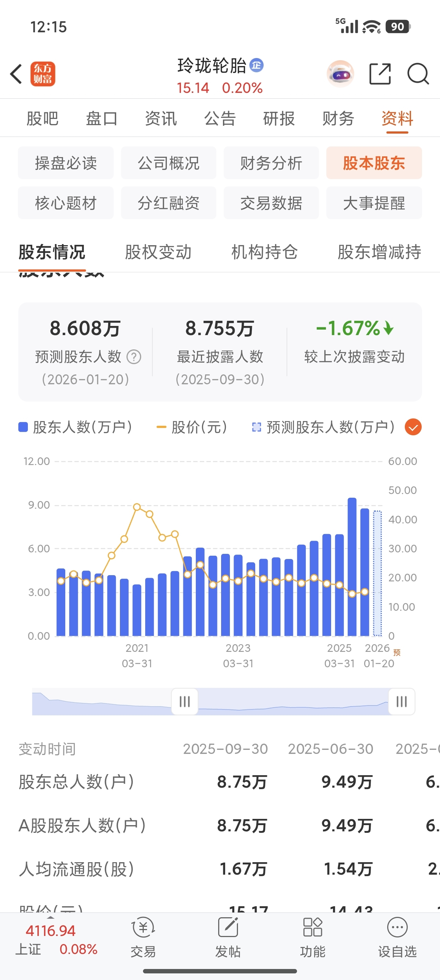Tap the 变动时间 row label
Image resolution: width=440 pixels, height=980 pixels.
(47, 749)
